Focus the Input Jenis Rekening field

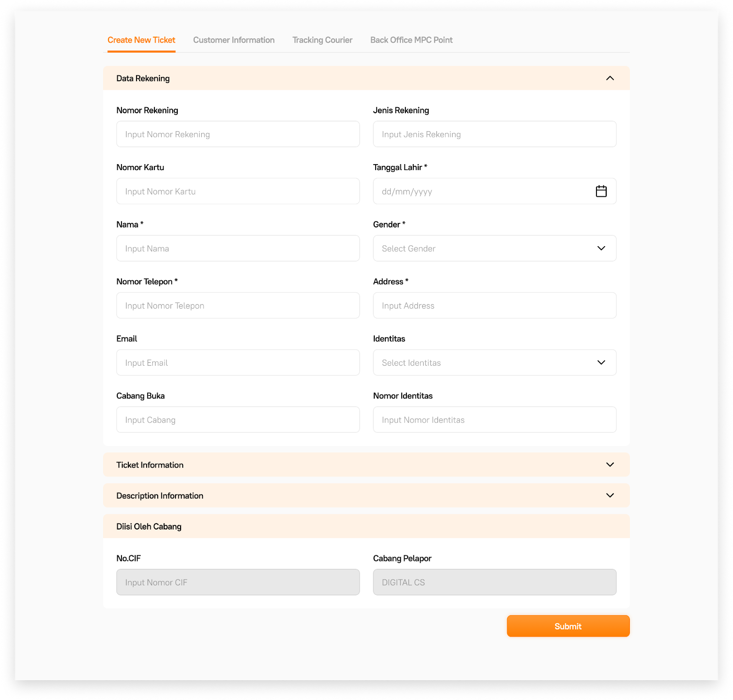coord(495,134)
